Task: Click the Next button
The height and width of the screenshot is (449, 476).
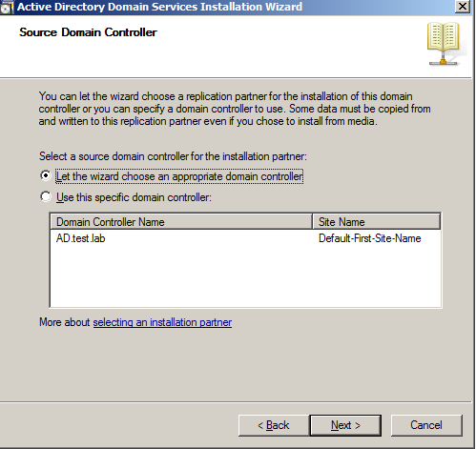Action: click(345, 425)
